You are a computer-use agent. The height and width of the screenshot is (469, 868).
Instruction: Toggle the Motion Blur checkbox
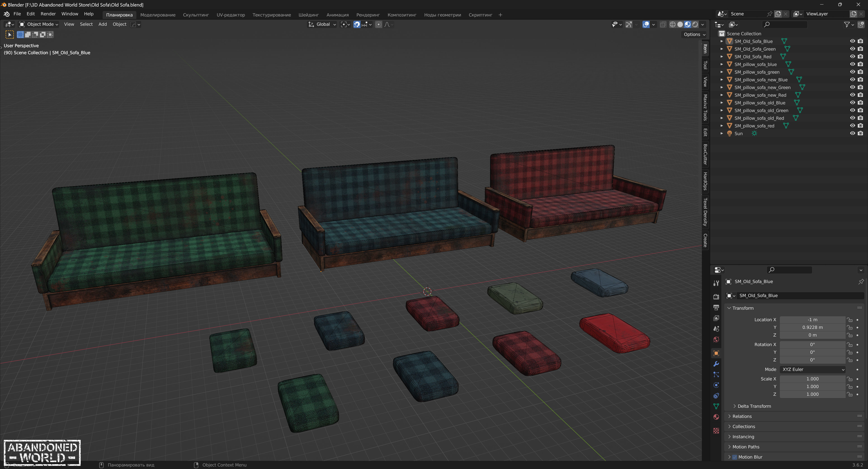pos(735,457)
